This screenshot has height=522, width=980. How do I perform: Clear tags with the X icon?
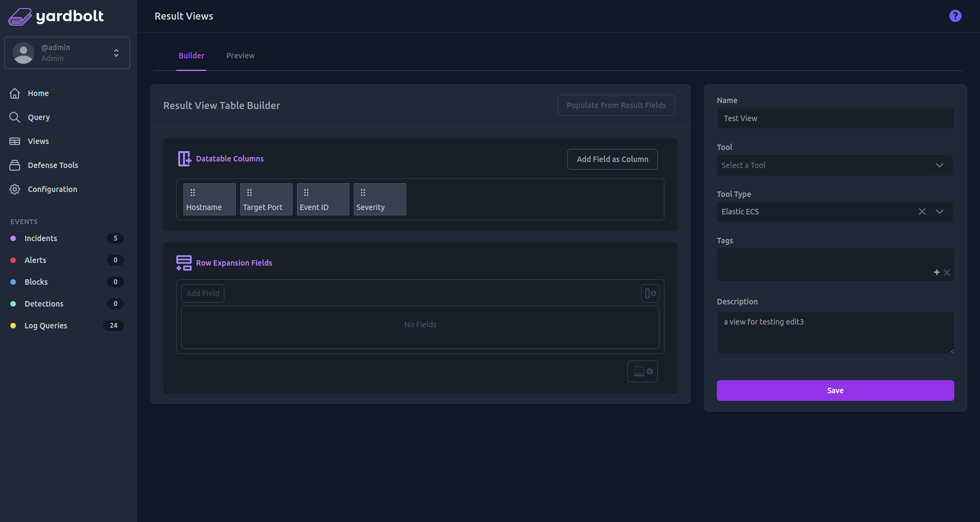coord(947,273)
